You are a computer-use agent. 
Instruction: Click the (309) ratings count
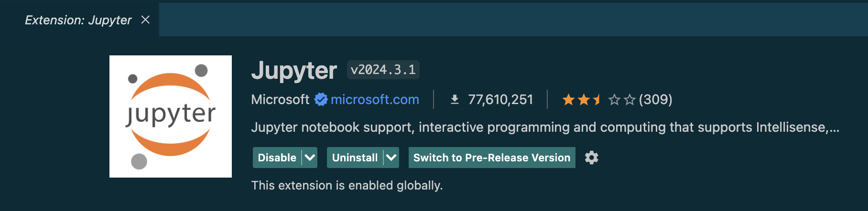tap(656, 99)
